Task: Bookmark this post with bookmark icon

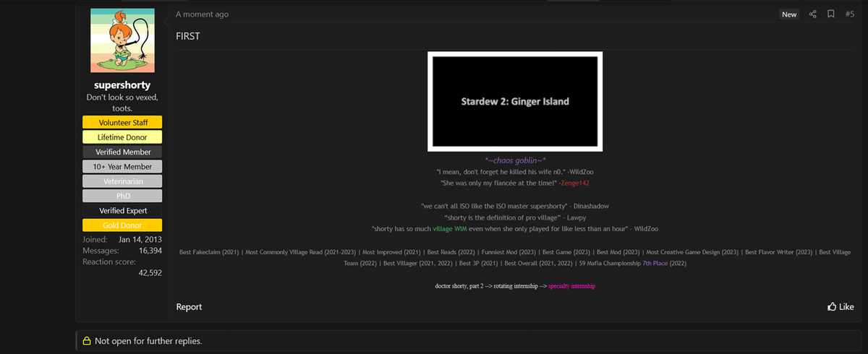Action: tap(831, 14)
